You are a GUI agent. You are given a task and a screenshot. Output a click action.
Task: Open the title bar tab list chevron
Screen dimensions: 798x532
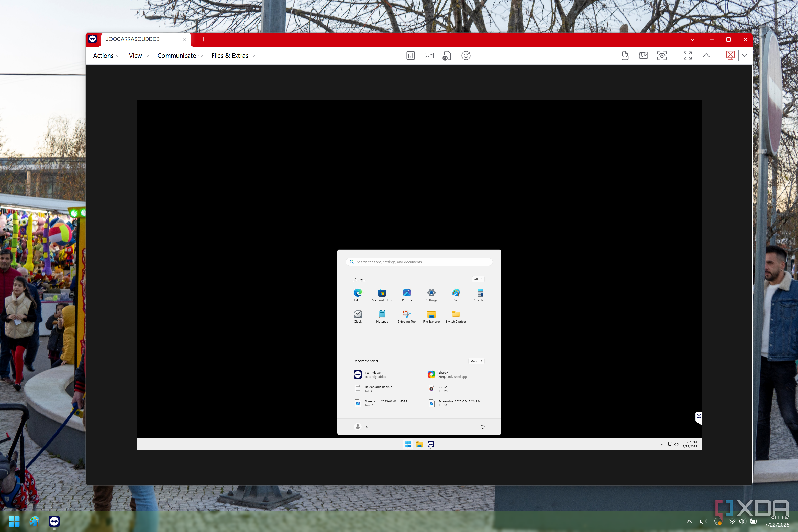coord(692,40)
